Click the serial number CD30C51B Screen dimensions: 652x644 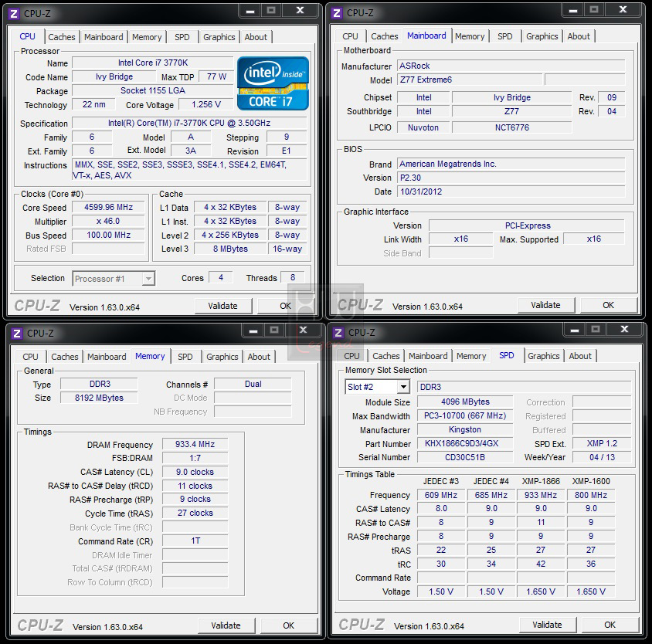(x=465, y=457)
